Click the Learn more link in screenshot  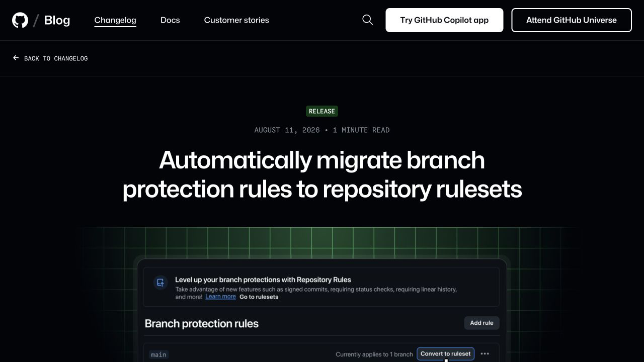pyautogui.click(x=220, y=297)
